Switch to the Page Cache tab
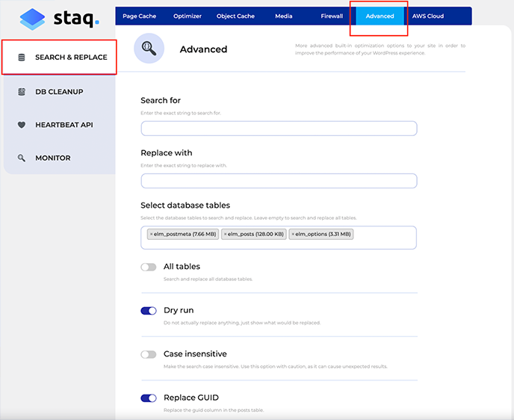Viewport: 514px width, 420px height. 139,16
